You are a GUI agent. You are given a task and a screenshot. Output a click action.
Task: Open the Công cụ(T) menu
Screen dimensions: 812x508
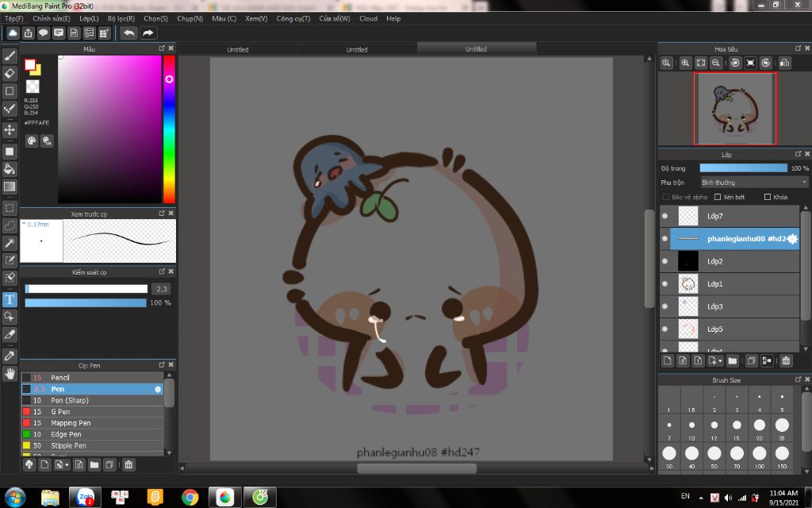[x=293, y=18]
